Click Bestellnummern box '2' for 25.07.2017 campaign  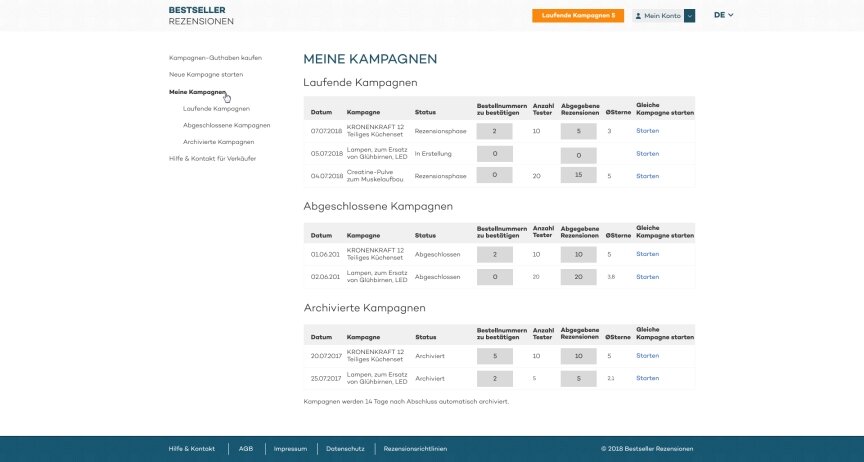(x=494, y=378)
